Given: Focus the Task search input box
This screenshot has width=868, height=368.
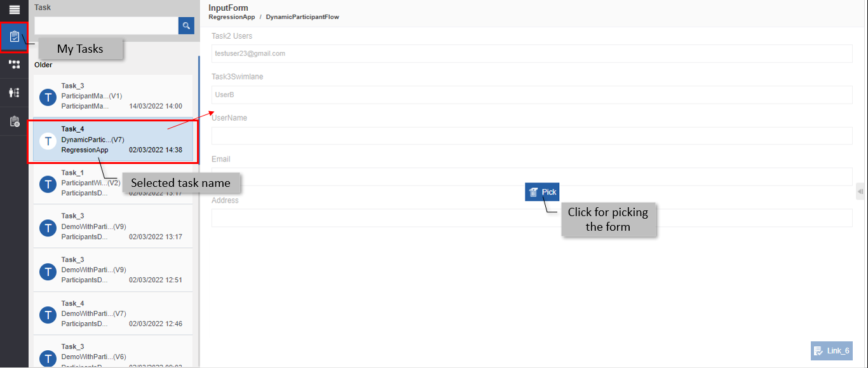Looking at the screenshot, I should click(x=106, y=25).
